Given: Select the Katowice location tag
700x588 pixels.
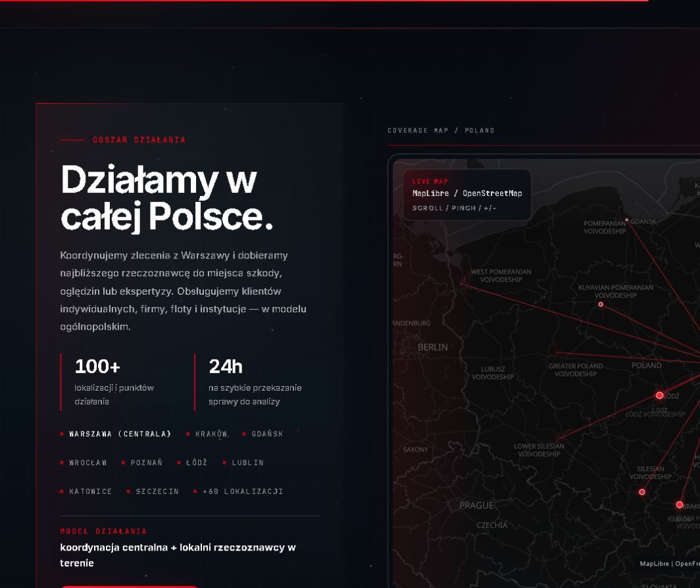Looking at the screenshot, I should tap(86, 491).
